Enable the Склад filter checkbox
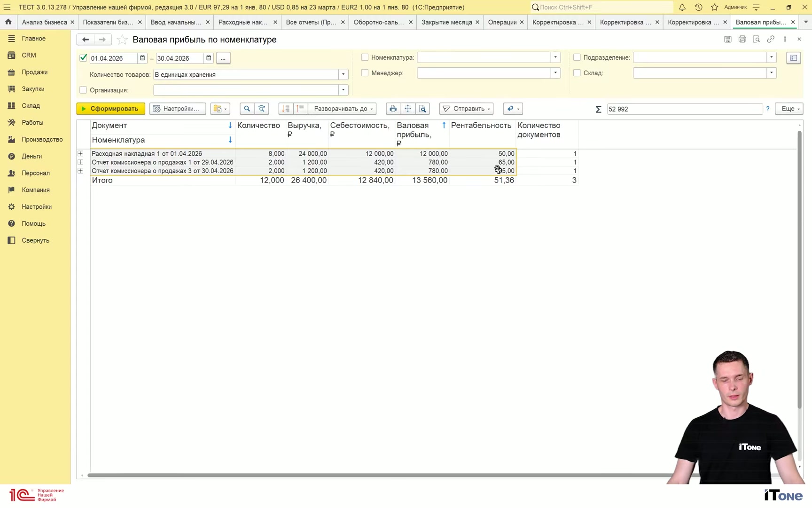This screenshot has height=508, width=812. pyautogui.click(x=577, y=73)
